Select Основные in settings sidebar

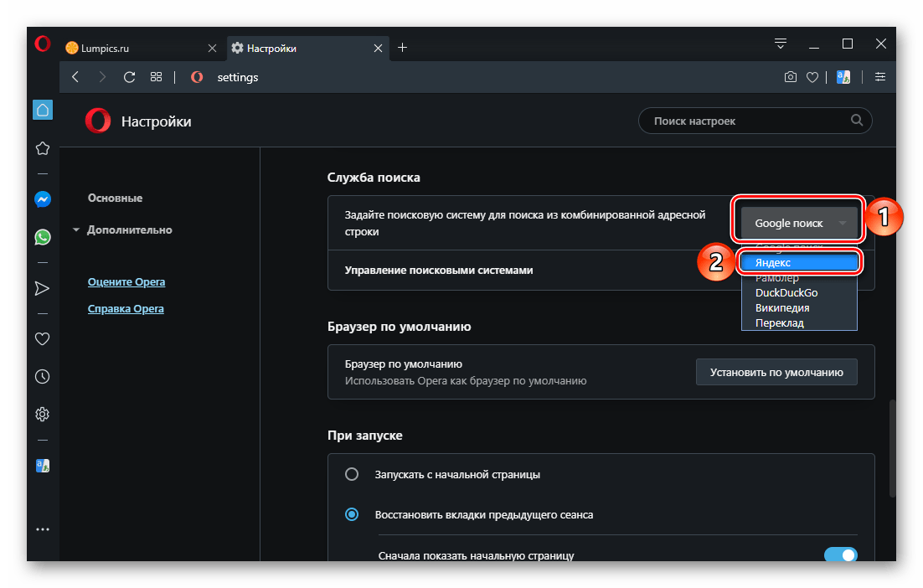click(x=116, y=199)
